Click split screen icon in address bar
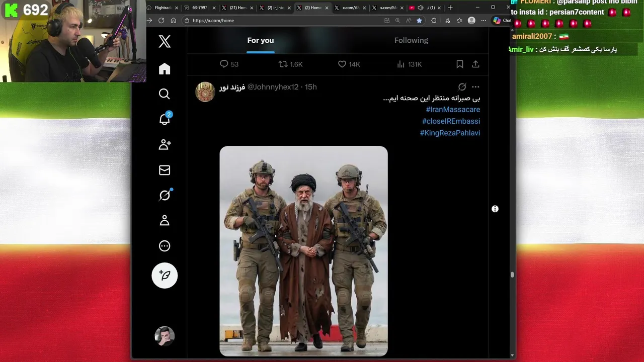644x362 pixels. click(x=387, y=21)
